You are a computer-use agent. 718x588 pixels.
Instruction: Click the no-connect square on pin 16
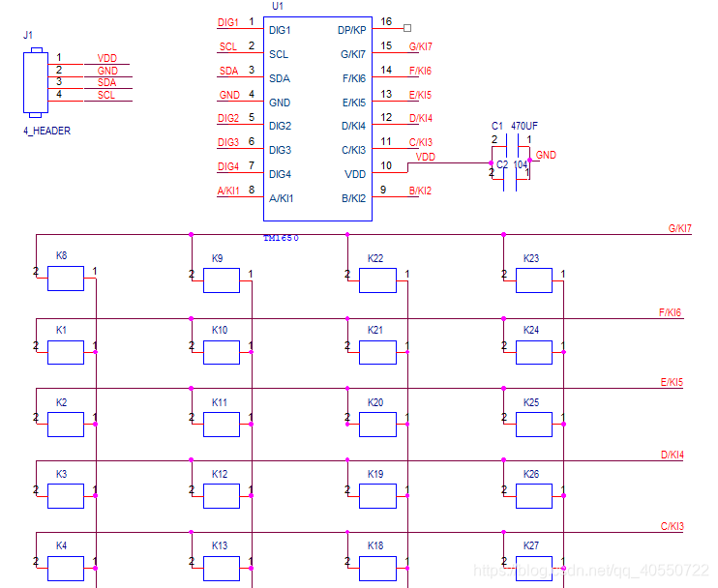(407, 28)
